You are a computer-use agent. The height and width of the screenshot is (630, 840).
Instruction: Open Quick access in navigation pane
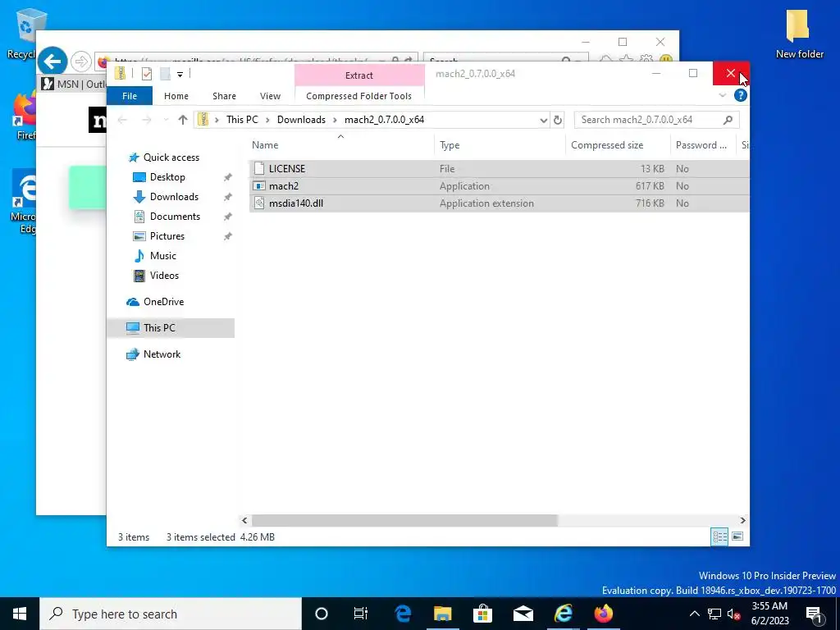pos(171,157)
